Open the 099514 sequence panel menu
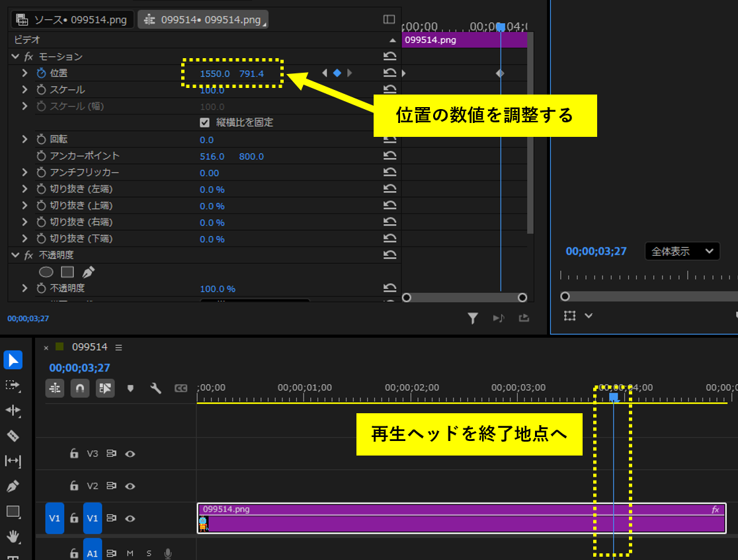The image size is (738, 560). [x=119, y=347]
